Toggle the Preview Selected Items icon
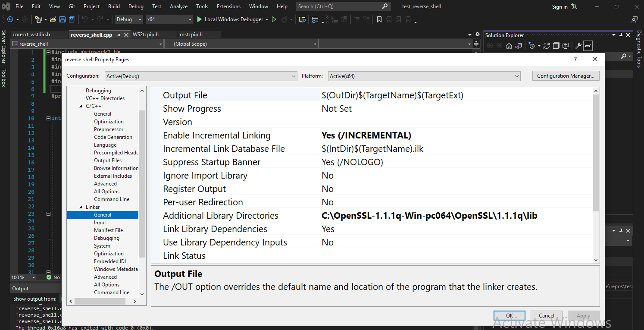 [x=588, y=46]
